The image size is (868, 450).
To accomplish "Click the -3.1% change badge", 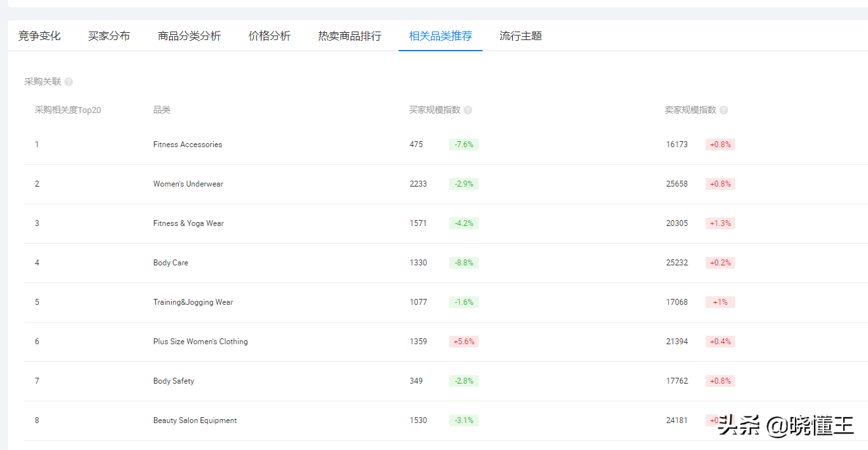I will coord(464,420).
